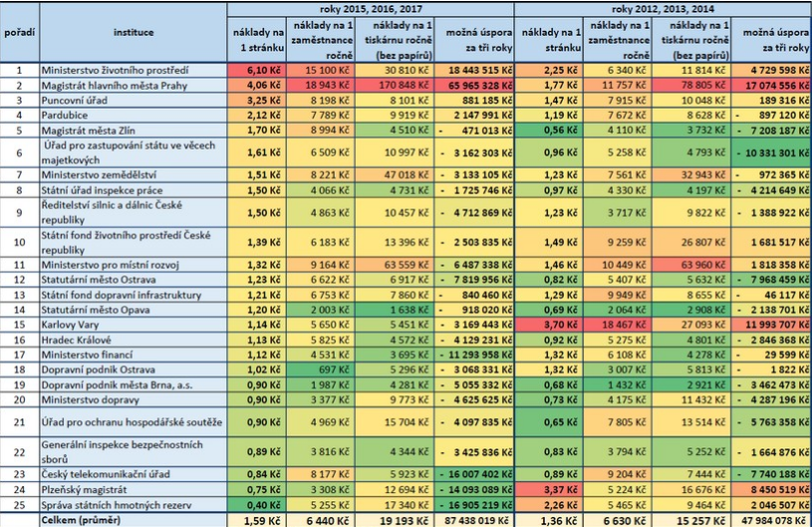This screenshot has height=527, width=812.
Task: Click the '65 965 328 Kč' savings cell
Action: [474, 86]
